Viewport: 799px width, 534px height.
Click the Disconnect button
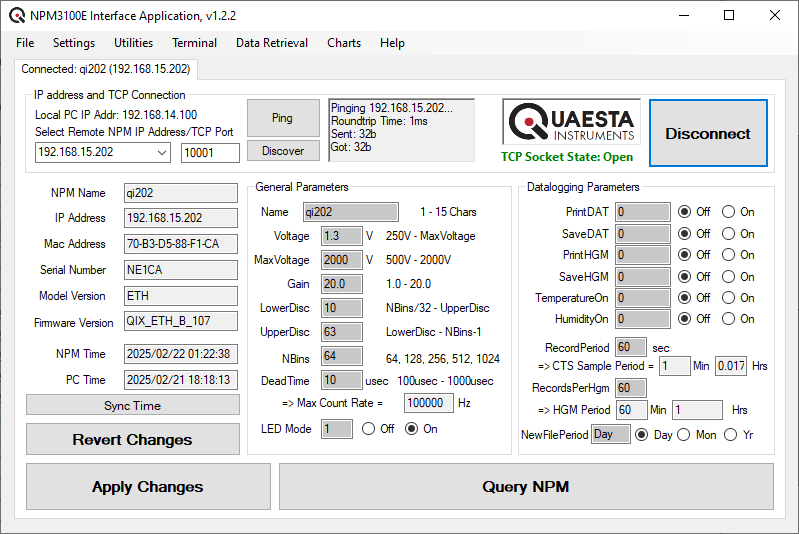point(707,133)
